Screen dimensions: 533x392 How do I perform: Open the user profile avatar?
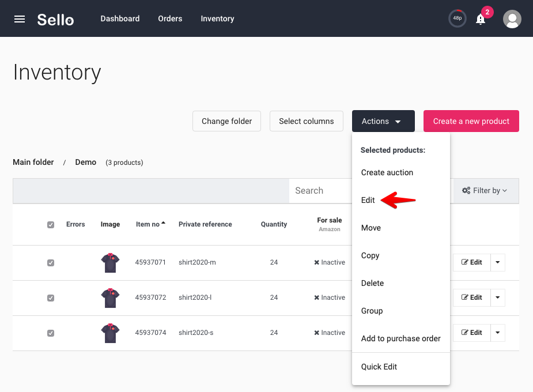tap(512, 19)
